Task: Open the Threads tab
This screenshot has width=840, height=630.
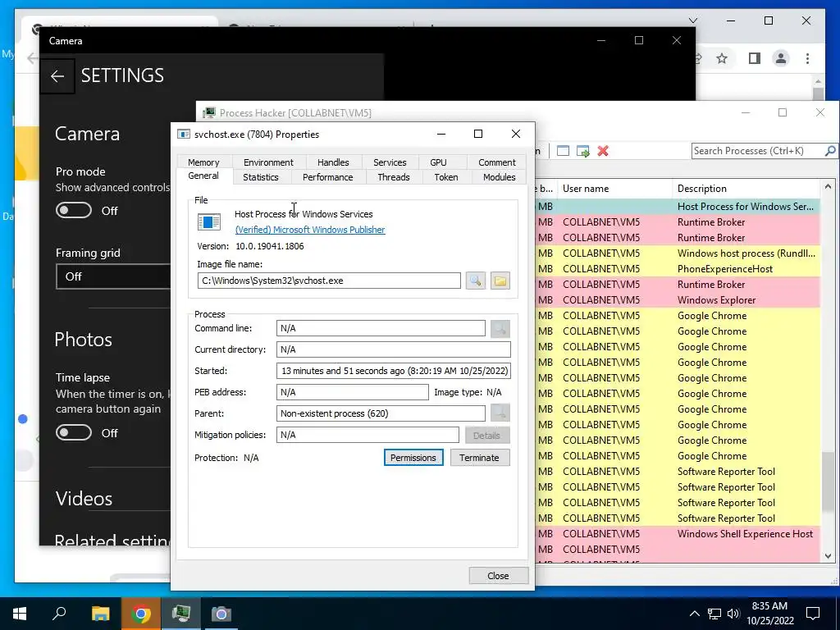Action: click(394, 177)
